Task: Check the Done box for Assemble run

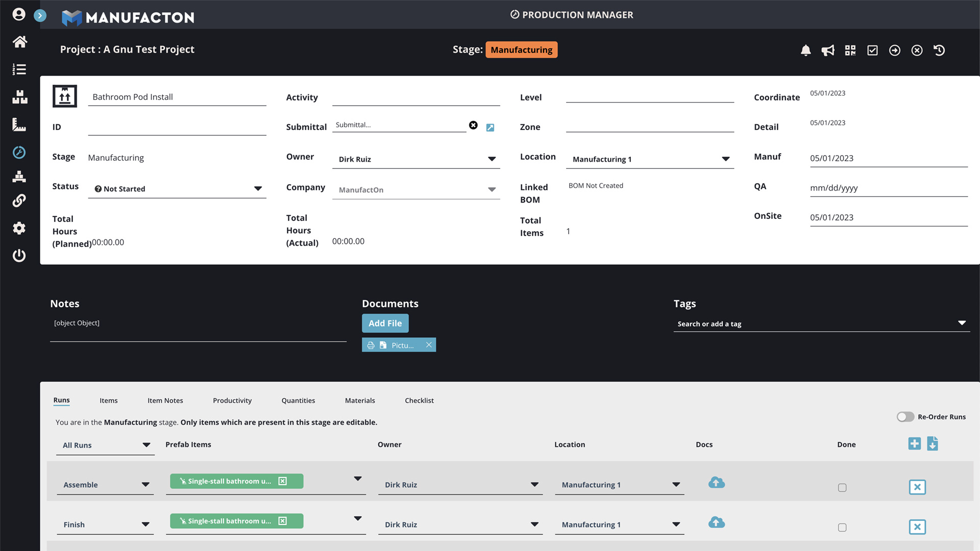Action: [x=842, y=488]
